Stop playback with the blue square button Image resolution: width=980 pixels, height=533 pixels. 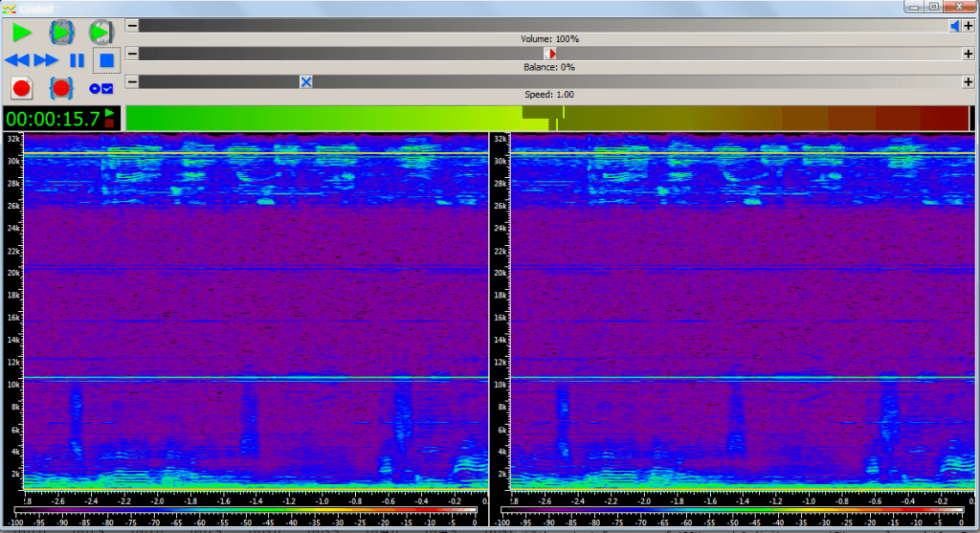pyautogui.click(x=107, y=60)
